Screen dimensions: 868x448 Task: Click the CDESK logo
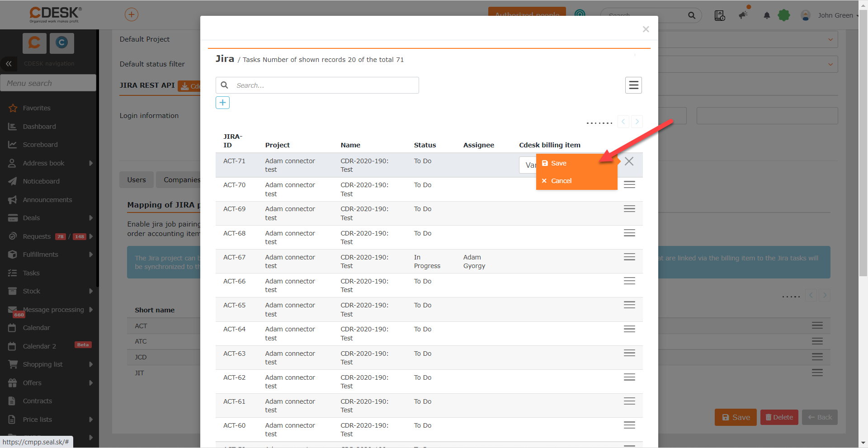(55, 14)
